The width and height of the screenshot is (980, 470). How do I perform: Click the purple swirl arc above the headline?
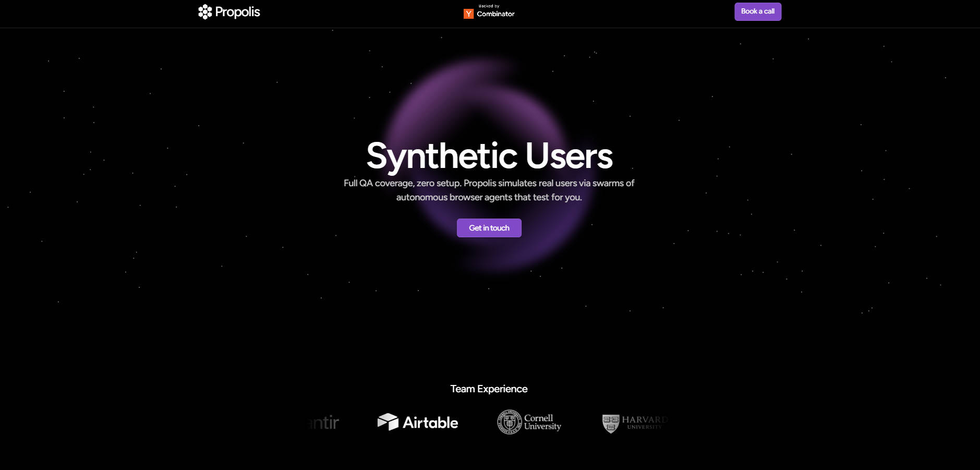pyautogui.click(x=469, y=83)
